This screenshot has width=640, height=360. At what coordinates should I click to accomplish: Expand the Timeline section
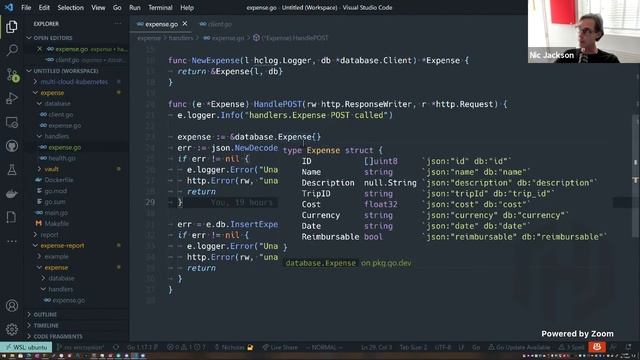coord(46,325)
